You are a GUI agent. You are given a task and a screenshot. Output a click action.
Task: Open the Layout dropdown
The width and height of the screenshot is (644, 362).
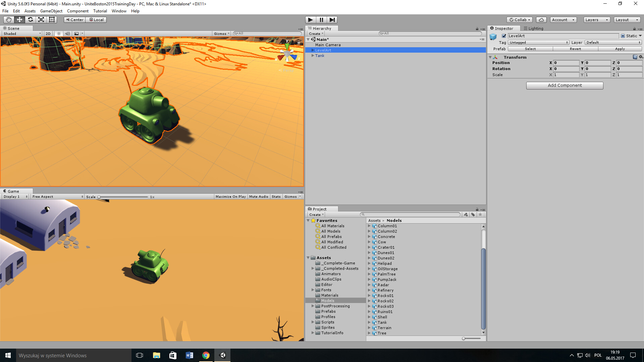(x=627, y=19)
